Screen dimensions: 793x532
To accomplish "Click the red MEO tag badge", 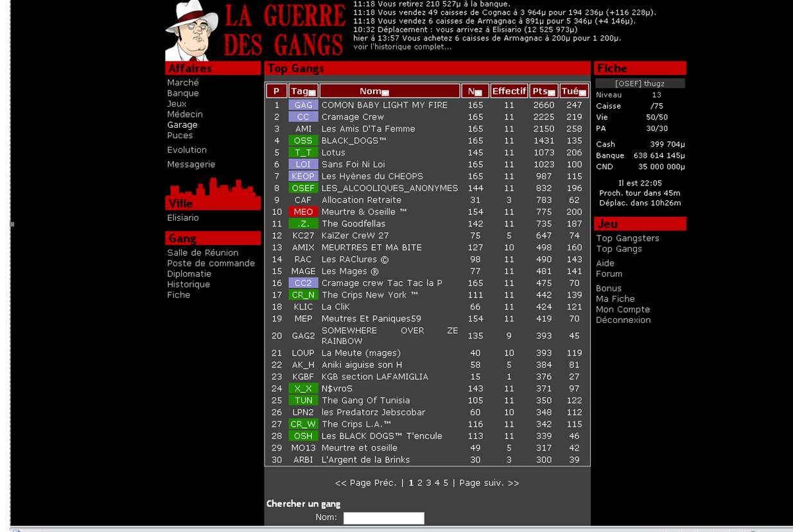I will [x=303, y=212].
